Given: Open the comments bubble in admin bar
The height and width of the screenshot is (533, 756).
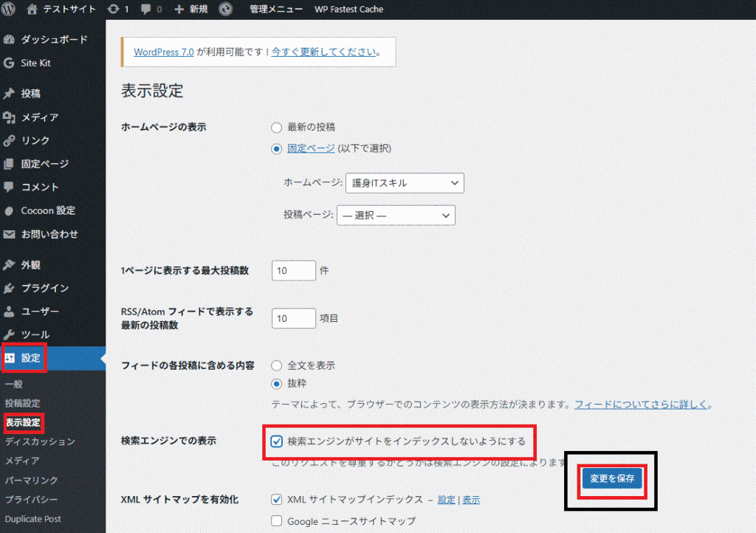Looking at the screenshot, I should (146, 9).
